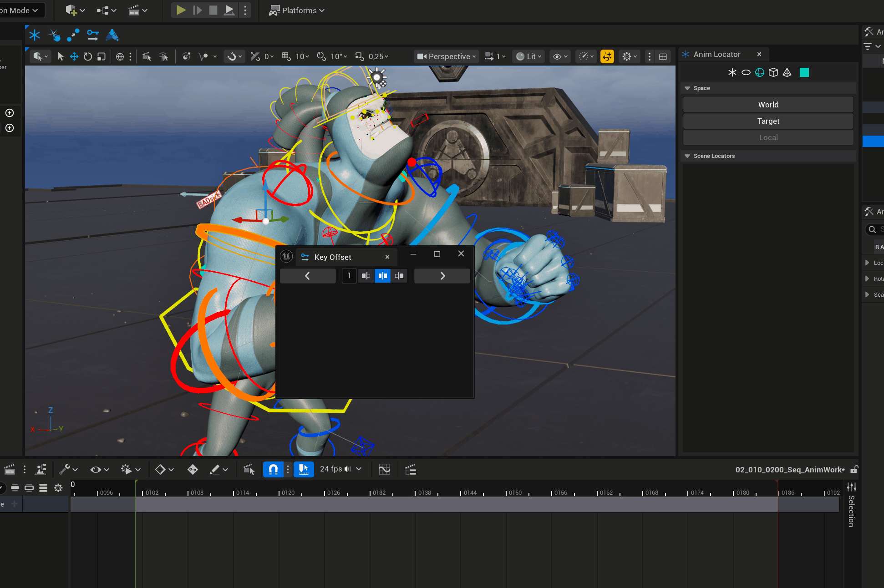This screenshot has height=588, width=884.
Task: Open the Lit view mode dropdown
Action: pyautogui.click(x=529, y=56)
